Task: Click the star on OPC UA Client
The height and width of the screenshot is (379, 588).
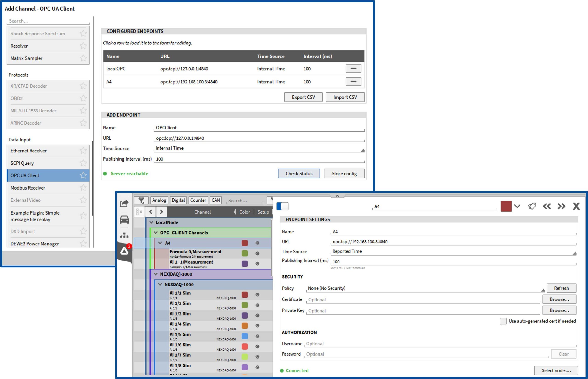Action: [83, 175]
